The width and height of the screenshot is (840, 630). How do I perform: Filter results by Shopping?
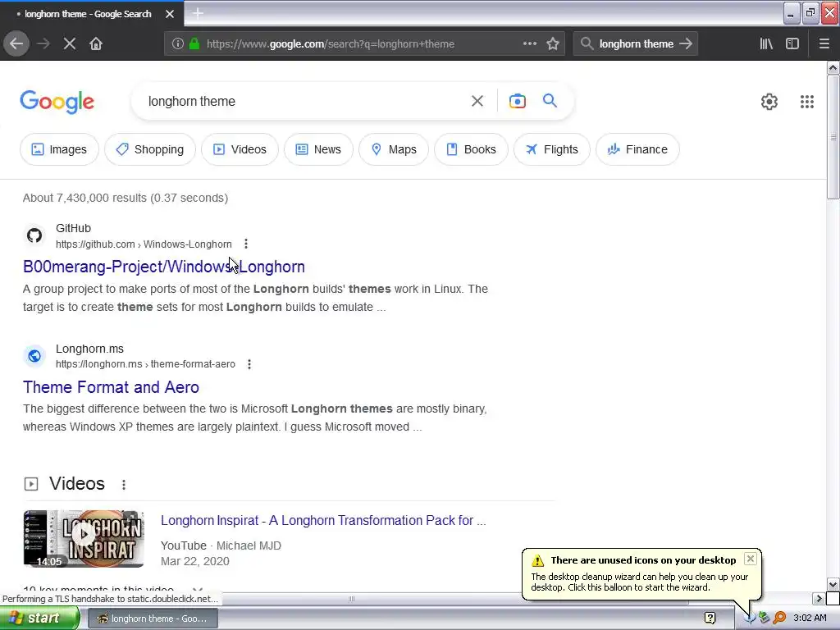tap(150, 149)
